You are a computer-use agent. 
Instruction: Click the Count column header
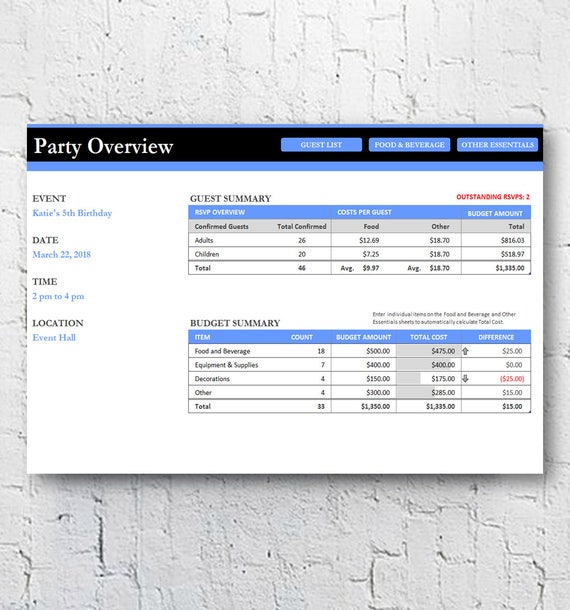coord(302,337)
